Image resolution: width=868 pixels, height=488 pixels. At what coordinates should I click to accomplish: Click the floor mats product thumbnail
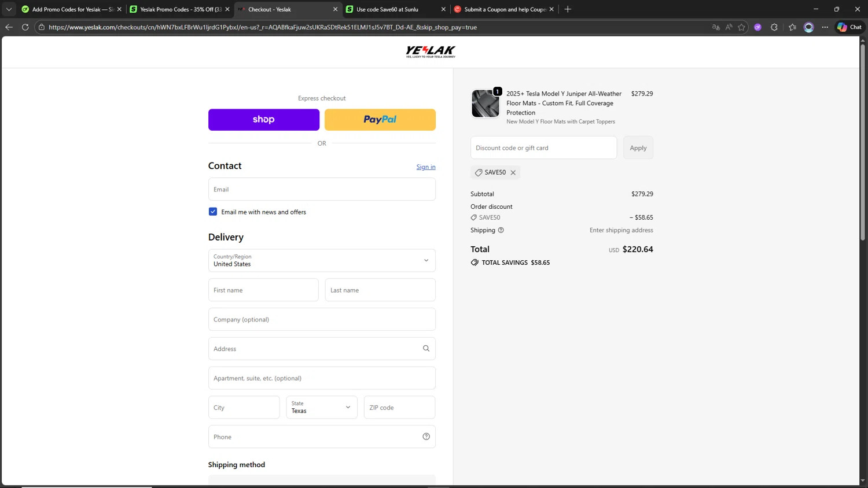pos(486,103)
